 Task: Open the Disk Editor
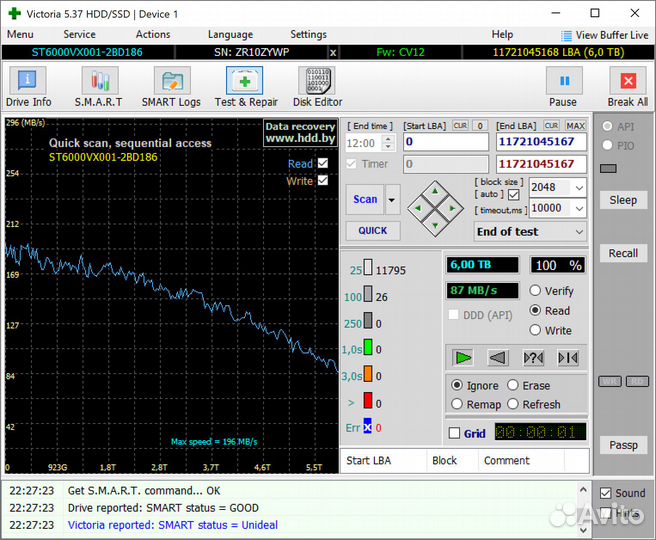coord(317,86)
